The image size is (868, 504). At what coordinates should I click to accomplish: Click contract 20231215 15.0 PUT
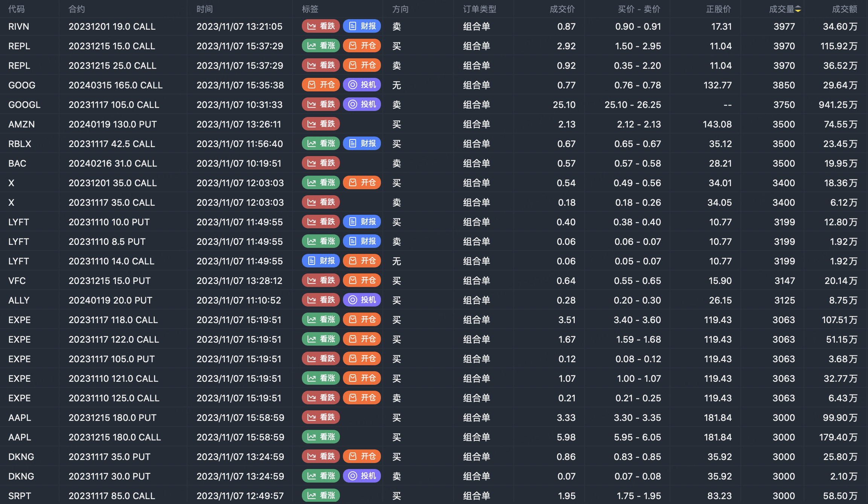(x=110, y=281)
